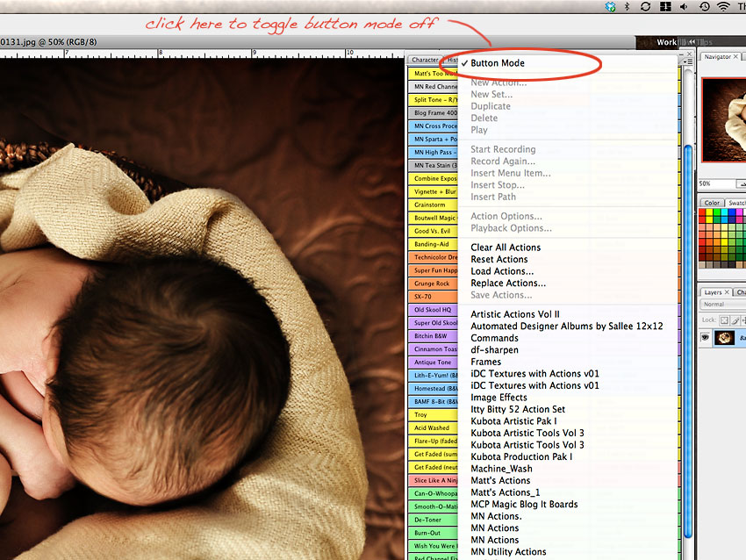Load MCP Magic Blog It Boards
The image size is (746, 560).
(x=567, y=505)
